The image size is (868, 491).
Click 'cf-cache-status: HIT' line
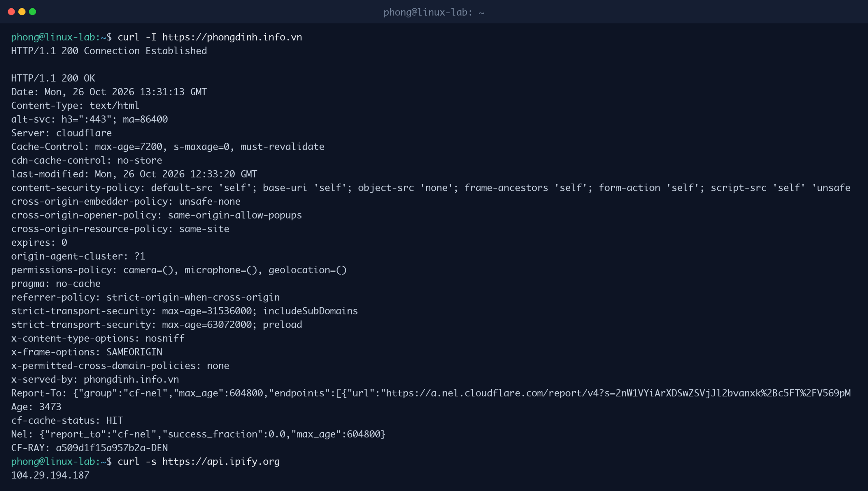click(x=67, y=420)
